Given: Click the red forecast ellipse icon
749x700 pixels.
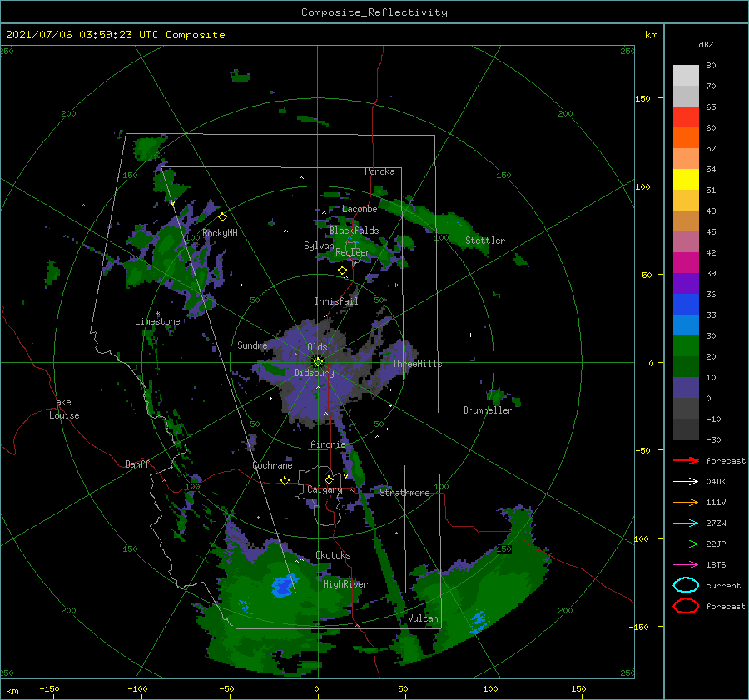Looking at the screenshot, I should pos(686,606).
